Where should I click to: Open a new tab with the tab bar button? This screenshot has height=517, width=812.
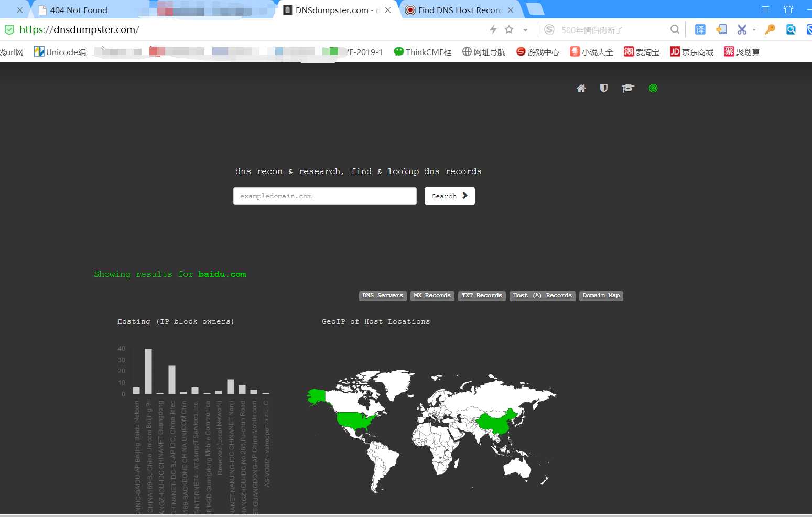tap(535, 9)
